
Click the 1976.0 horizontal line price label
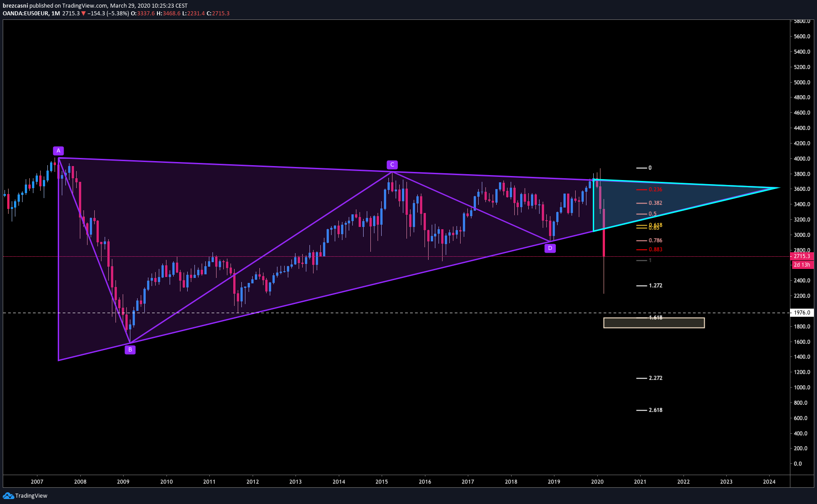[x=802, y=312]
